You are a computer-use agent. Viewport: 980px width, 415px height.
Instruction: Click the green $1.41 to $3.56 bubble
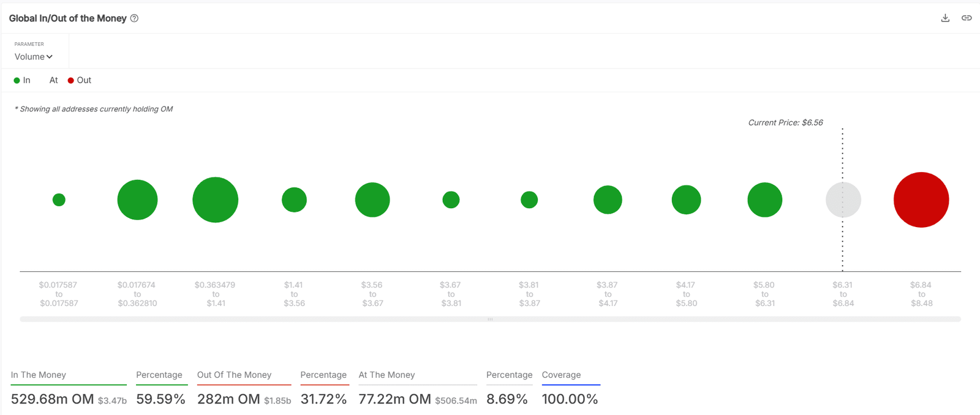(294, 200)
